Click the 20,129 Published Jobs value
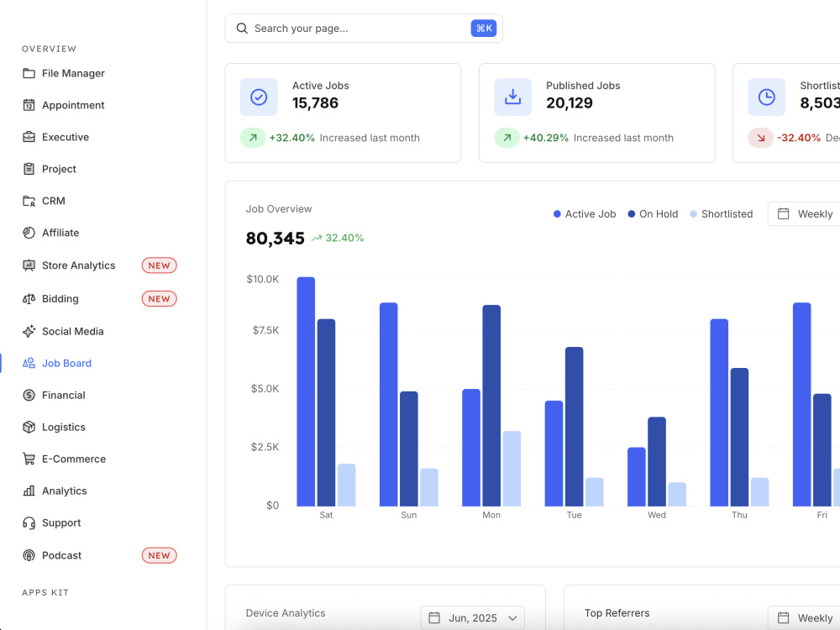Screen dimensions: 840x630 (x=569, y=102)
